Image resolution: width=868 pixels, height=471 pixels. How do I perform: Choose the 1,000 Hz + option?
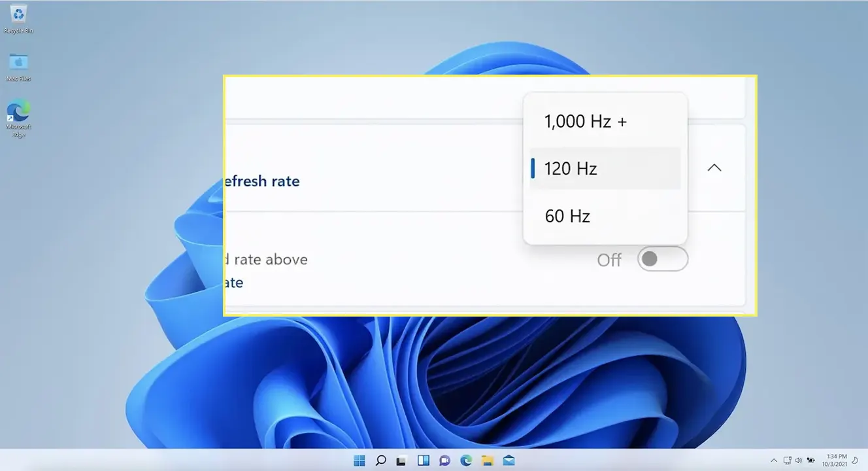tap(605, 121)
